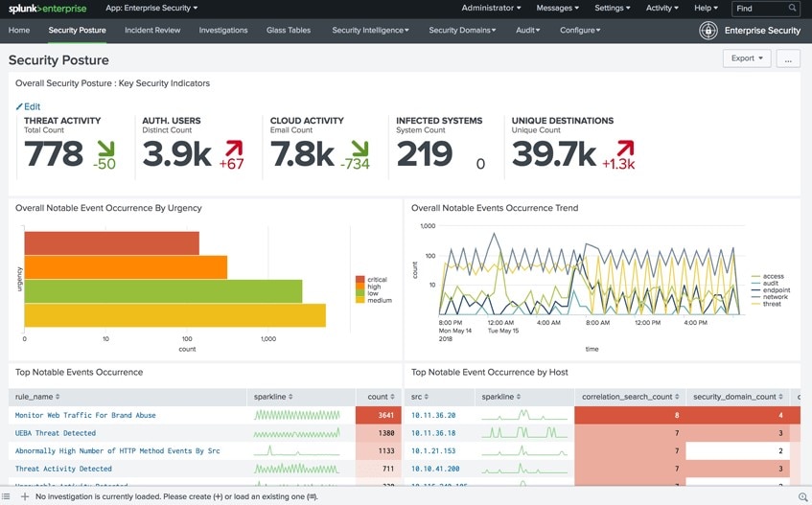Click the 778 Threat Activity value
Screen dimensions: 812x505
click(54, 154)
